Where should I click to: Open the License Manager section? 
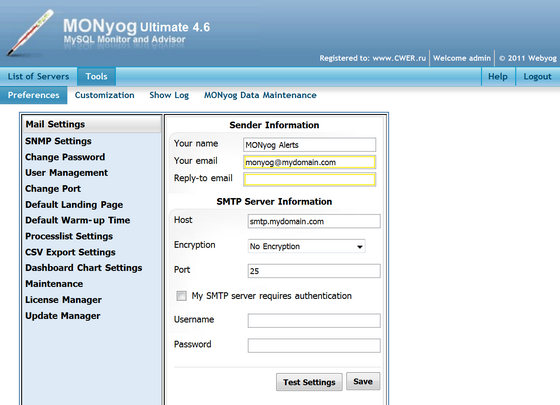pos(63,300)
